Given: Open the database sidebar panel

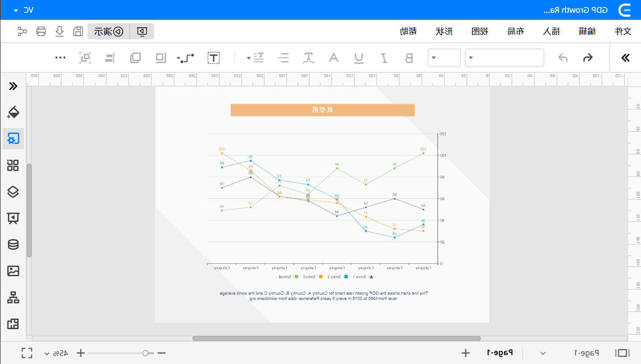Looking at the screenshot, I should click(x=13, y=244).
